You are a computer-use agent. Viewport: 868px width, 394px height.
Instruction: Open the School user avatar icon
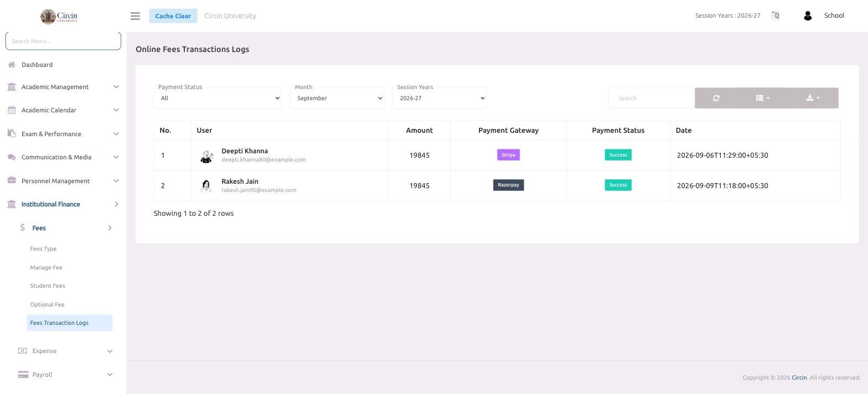807,16
